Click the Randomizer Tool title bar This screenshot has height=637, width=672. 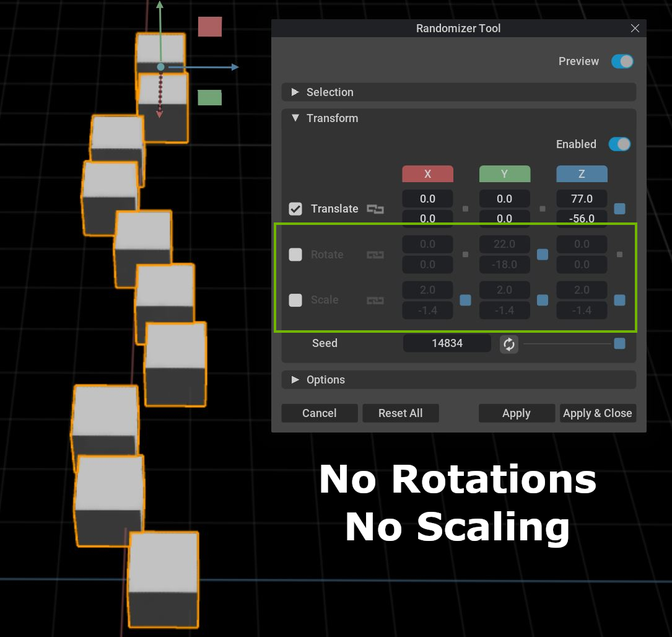(x=458, y=29)
